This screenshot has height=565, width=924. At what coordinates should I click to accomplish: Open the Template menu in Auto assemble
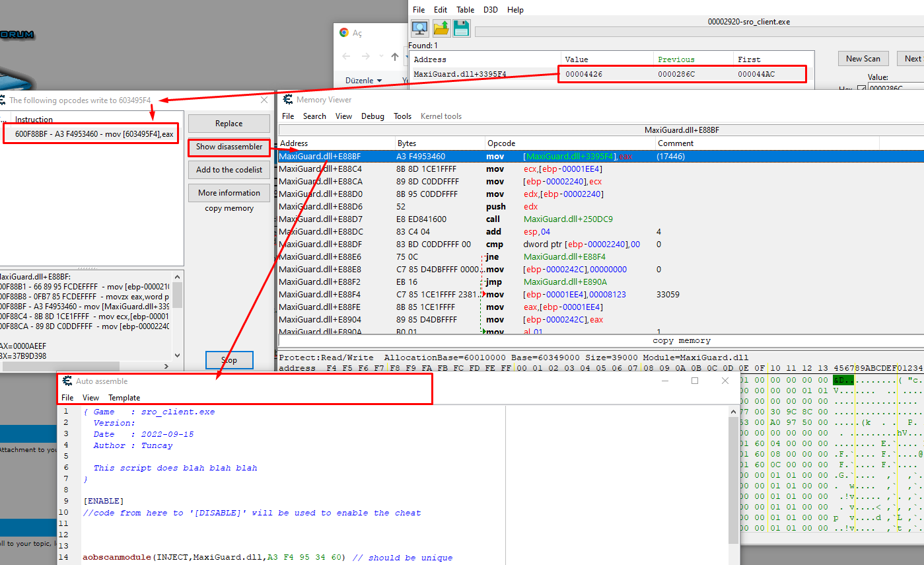pyautogui.click(x=124, y=398)
